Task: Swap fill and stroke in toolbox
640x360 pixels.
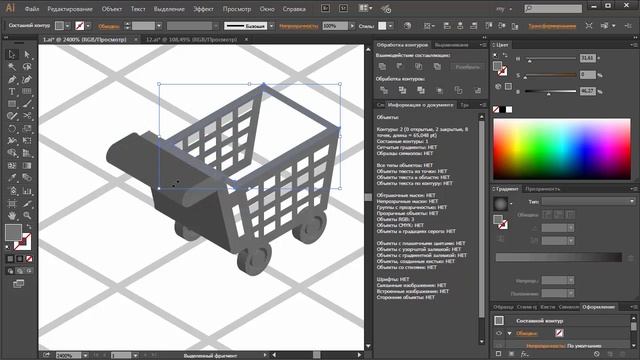Action: click(x=29, y=227)
